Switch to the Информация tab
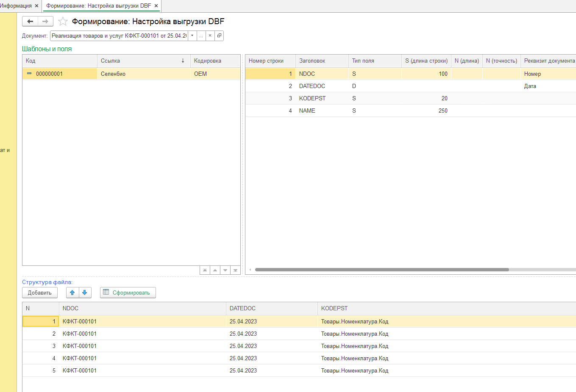The height and width of the screenshot is (392, 576). 16,6
